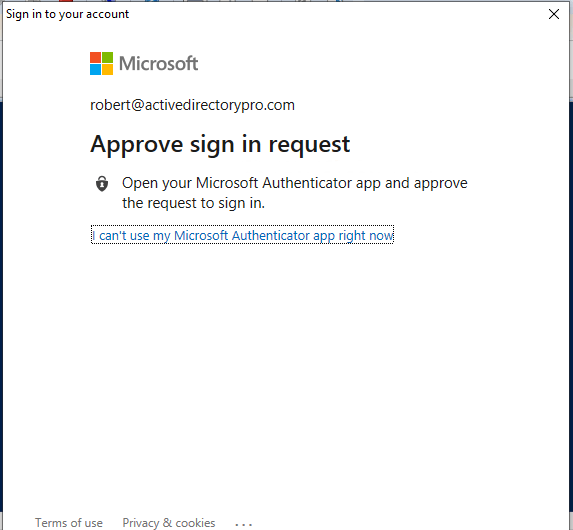Click the "Approve sign in request" heading
Viewport: 573px width, 530px height.
click(220, 145)
